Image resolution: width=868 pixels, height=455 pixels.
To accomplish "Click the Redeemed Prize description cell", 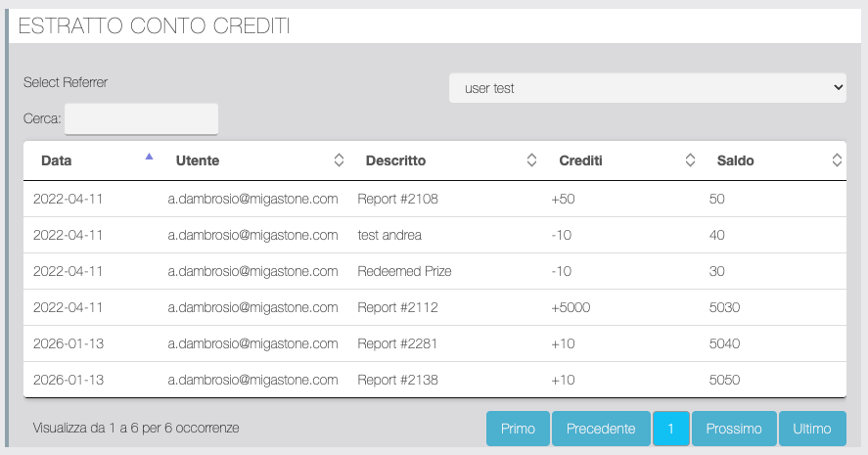I will point(404,271).
